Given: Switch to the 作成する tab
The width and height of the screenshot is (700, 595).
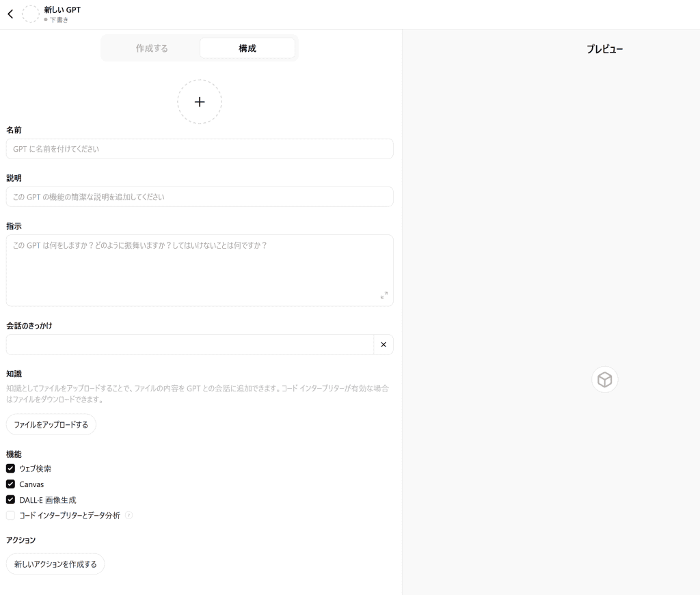Looking at the screenshot, I should [152, 49].
